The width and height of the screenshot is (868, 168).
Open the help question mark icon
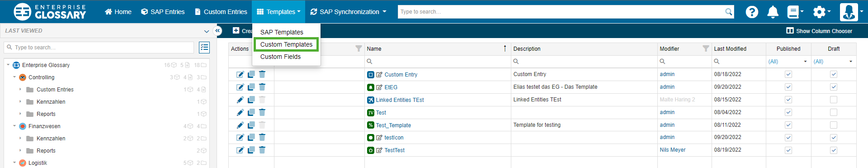pos(752,12)
